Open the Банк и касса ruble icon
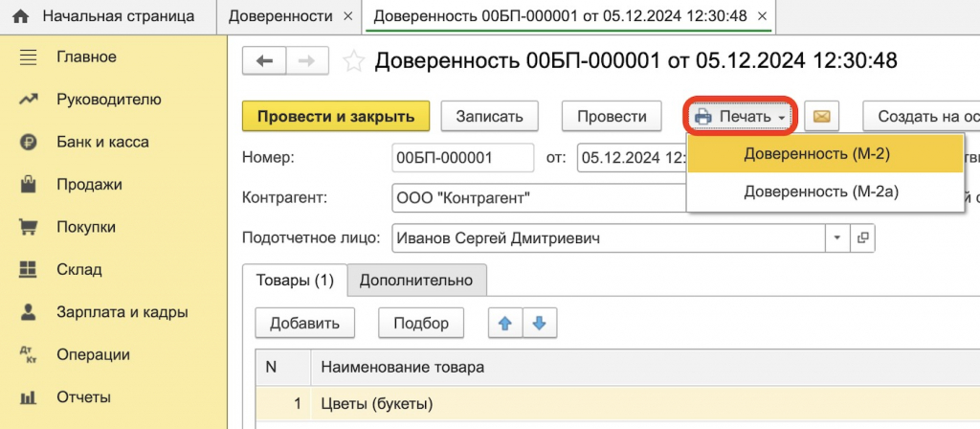The image size is (980, 429). click(x=29, y=142)
